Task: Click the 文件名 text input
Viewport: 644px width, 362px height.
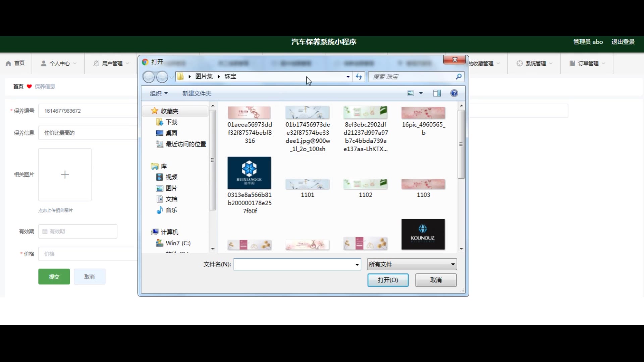Action: 294,264
